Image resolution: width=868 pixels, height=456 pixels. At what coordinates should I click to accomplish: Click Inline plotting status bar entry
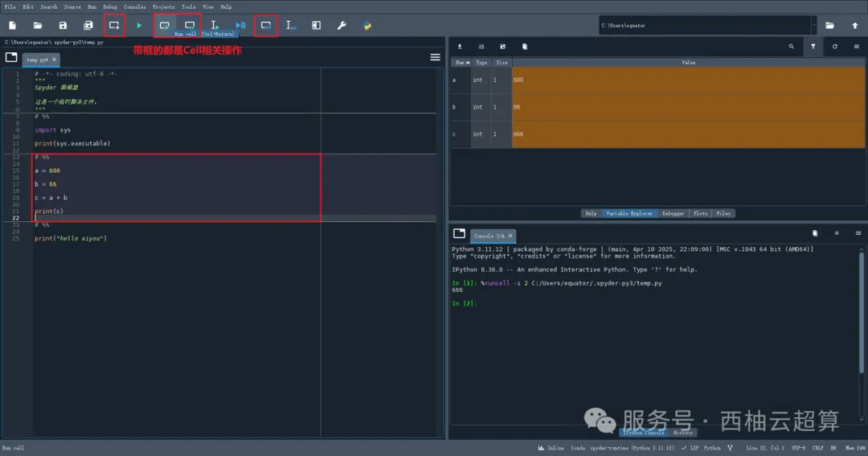coord(551,448)
